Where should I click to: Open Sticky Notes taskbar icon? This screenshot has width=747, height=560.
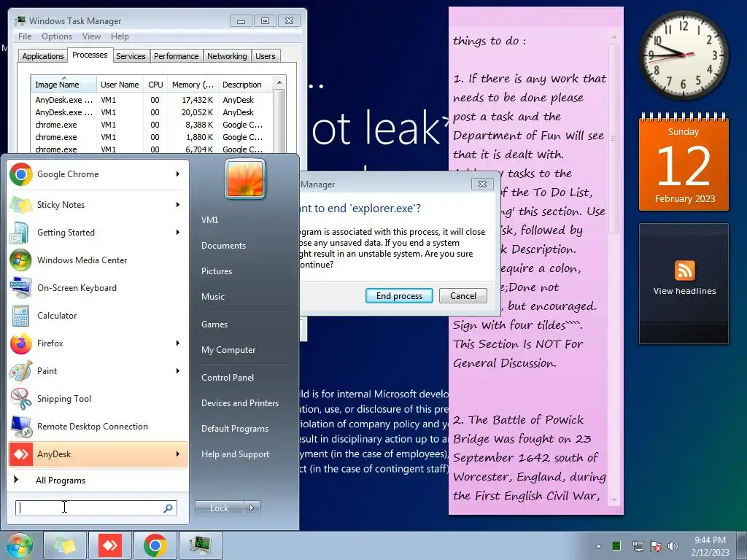pyautogui.click(x=65, y=545)
